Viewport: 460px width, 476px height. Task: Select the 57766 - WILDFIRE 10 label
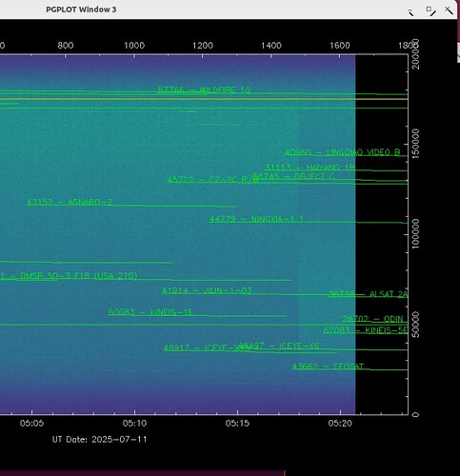click(x=204, y=90)
